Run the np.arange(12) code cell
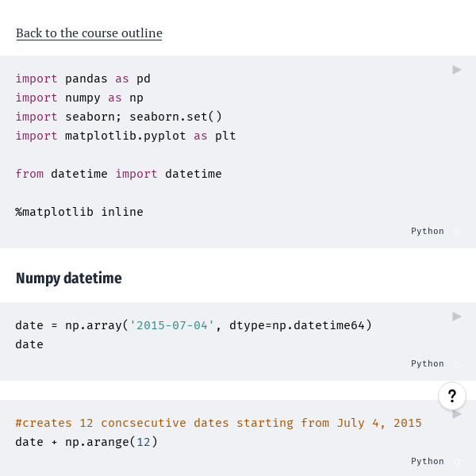This screenshot has width=476, height=476. 457,414
